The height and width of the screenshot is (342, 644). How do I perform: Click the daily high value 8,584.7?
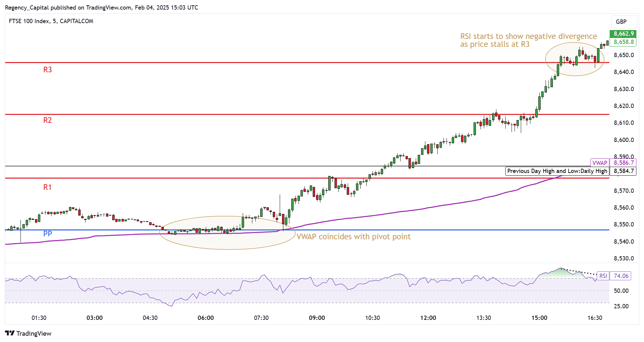pos(623,171)
